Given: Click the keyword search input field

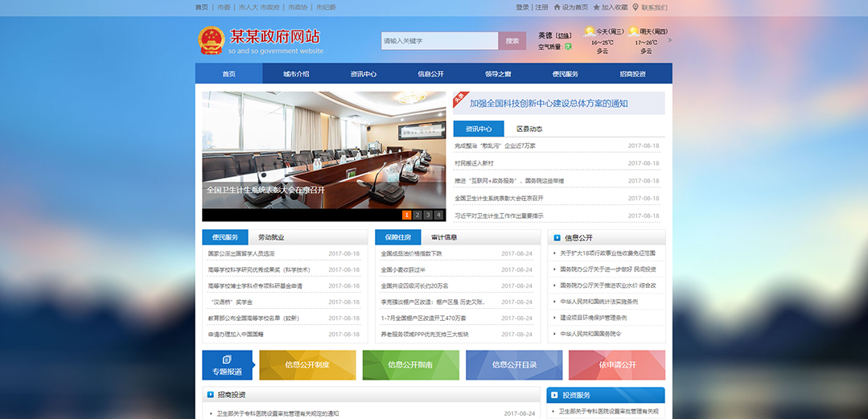Looking at the screenshot, I should click(x=439, y=40).
